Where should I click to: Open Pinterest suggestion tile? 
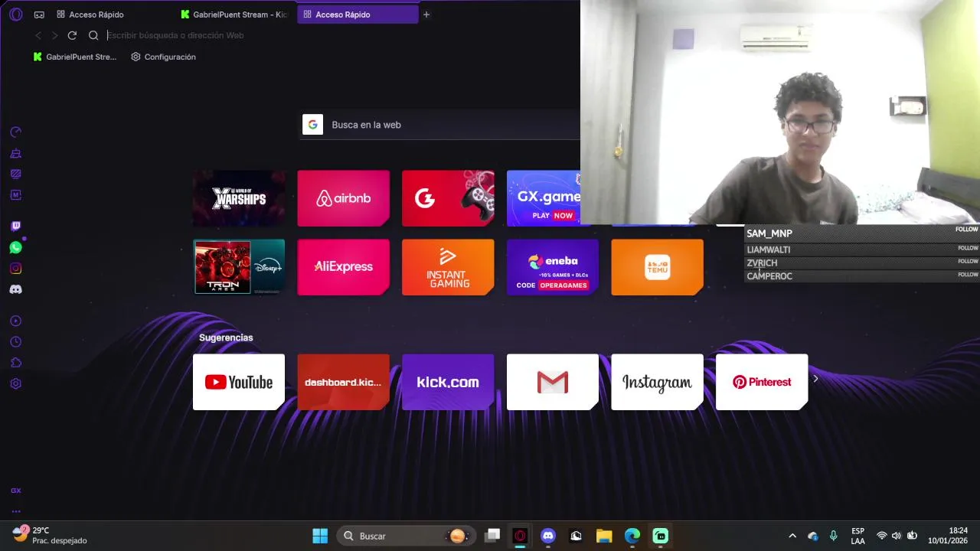762,382
